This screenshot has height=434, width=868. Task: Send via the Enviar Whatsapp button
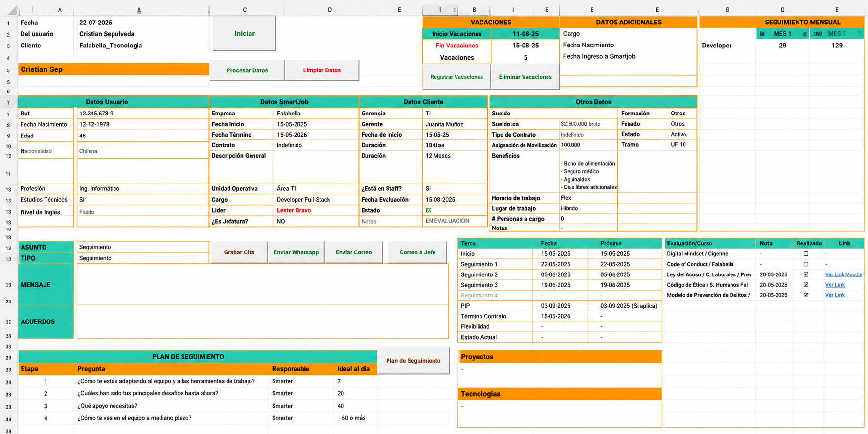click(x=296, y=252)
